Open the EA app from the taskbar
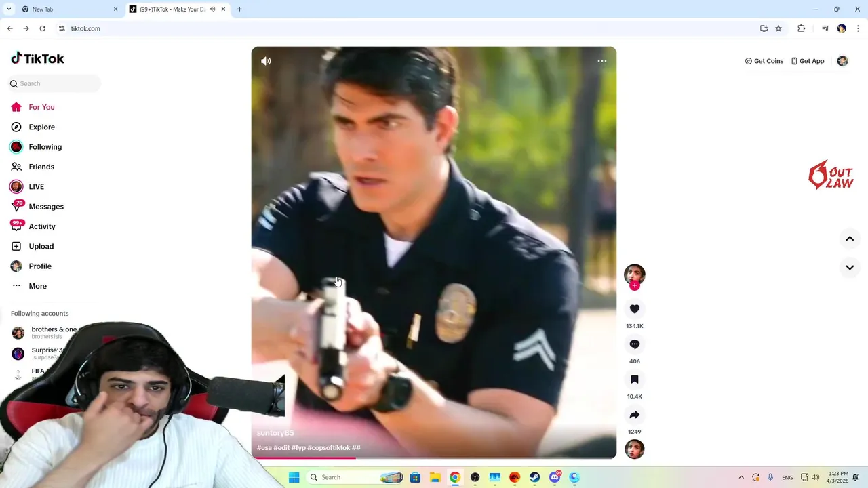 515,477
